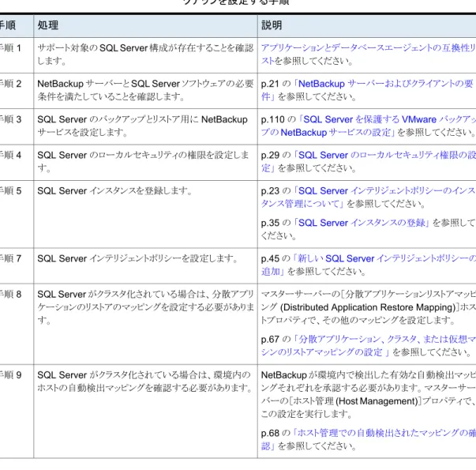The width and height of the screenshot is (476, 470).
Task: Click text SQL Server のバックアップとリストア用に NetBackup
Action: point(142,119)
